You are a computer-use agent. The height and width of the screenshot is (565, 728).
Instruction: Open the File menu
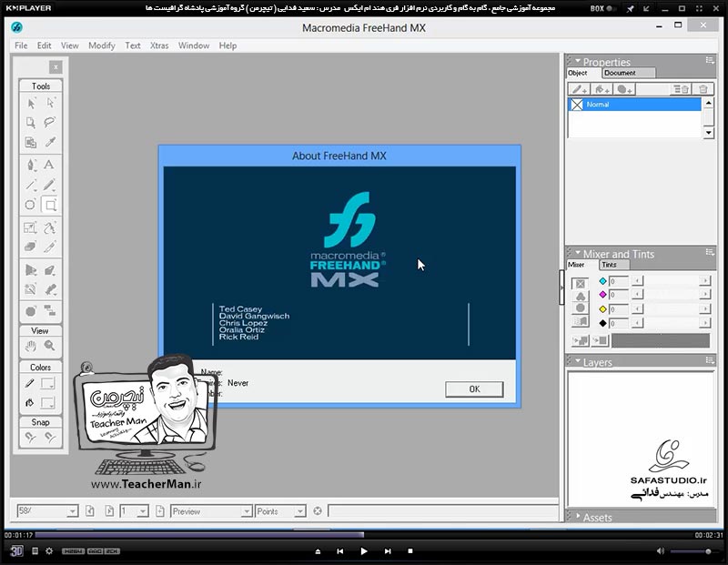[21, 45]
